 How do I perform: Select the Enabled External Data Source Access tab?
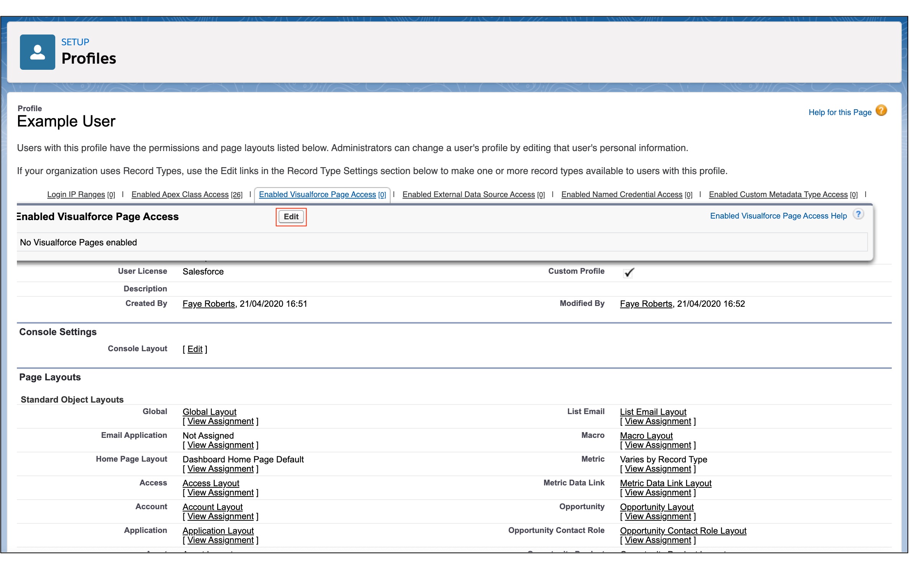click(x=468, y=194)
